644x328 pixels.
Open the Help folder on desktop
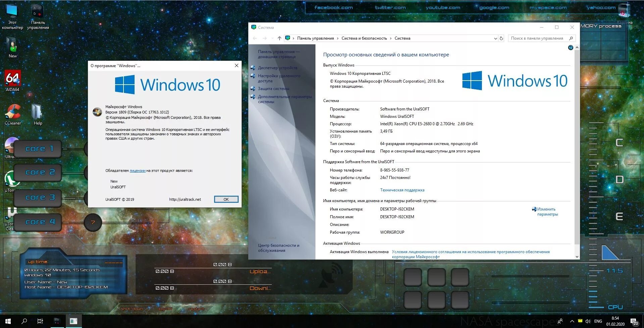[x=38, y=114]
